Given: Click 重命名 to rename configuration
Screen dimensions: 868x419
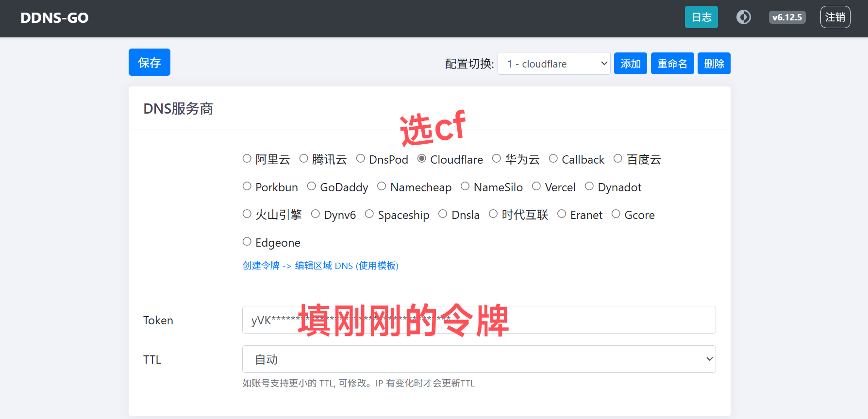Looking at the screenshot, I should pos(672,64).
